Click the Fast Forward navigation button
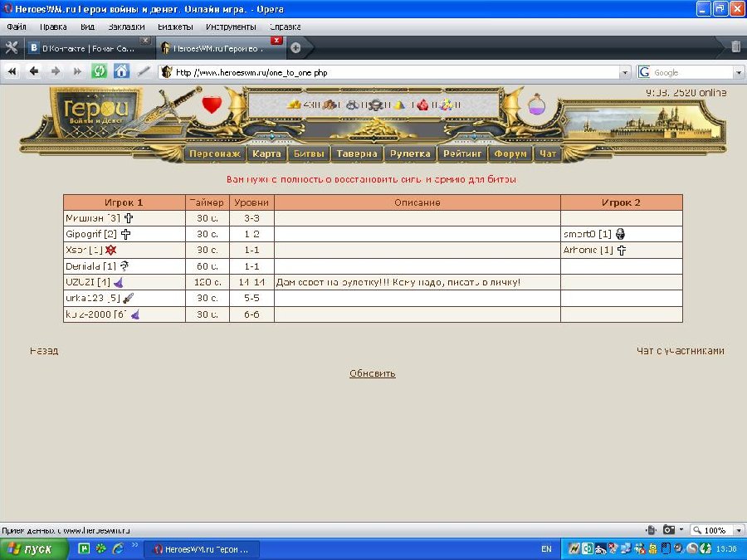The width and height of the screenshot is (747, 560). [78, 72]
